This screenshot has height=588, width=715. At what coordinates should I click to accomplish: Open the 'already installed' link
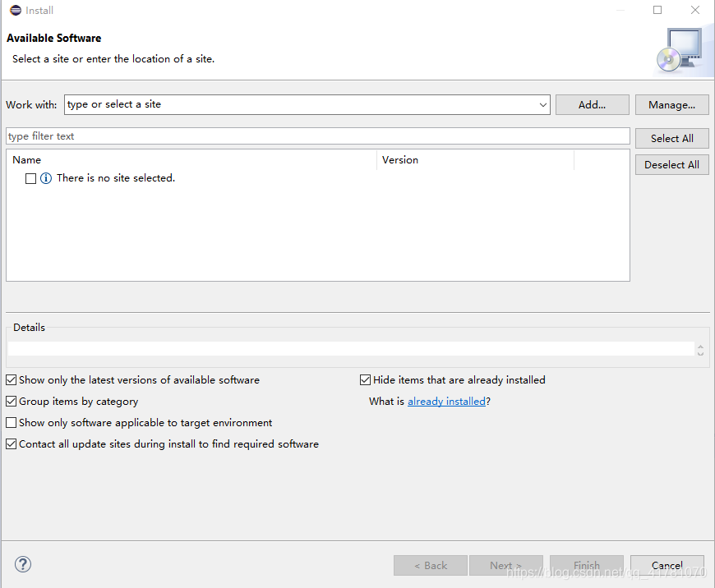[446, 401]
